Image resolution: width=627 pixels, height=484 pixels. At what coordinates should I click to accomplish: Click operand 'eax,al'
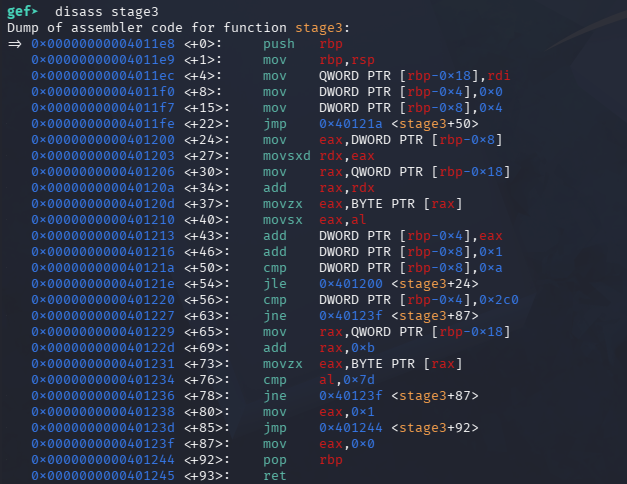(343, 220)
